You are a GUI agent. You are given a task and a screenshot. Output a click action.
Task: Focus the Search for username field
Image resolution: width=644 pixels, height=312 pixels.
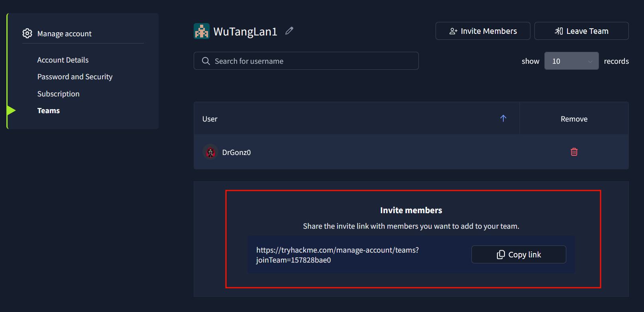point(306,61)
